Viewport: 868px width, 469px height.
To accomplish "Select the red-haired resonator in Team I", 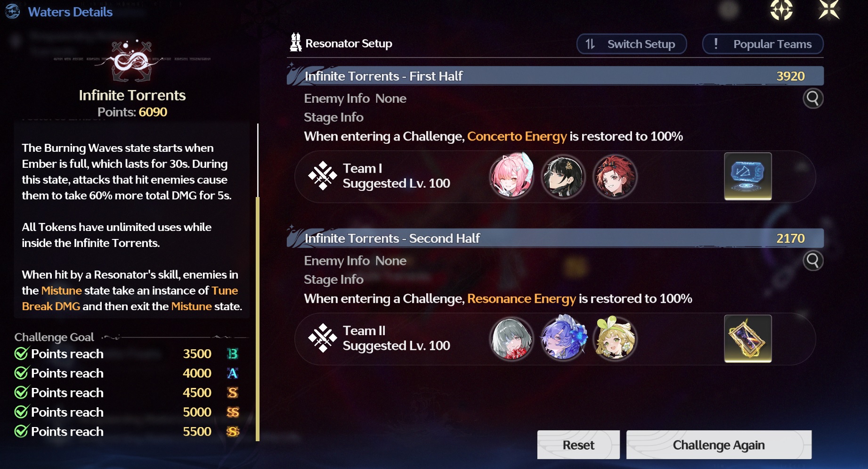I will click(x=615, y=176).
